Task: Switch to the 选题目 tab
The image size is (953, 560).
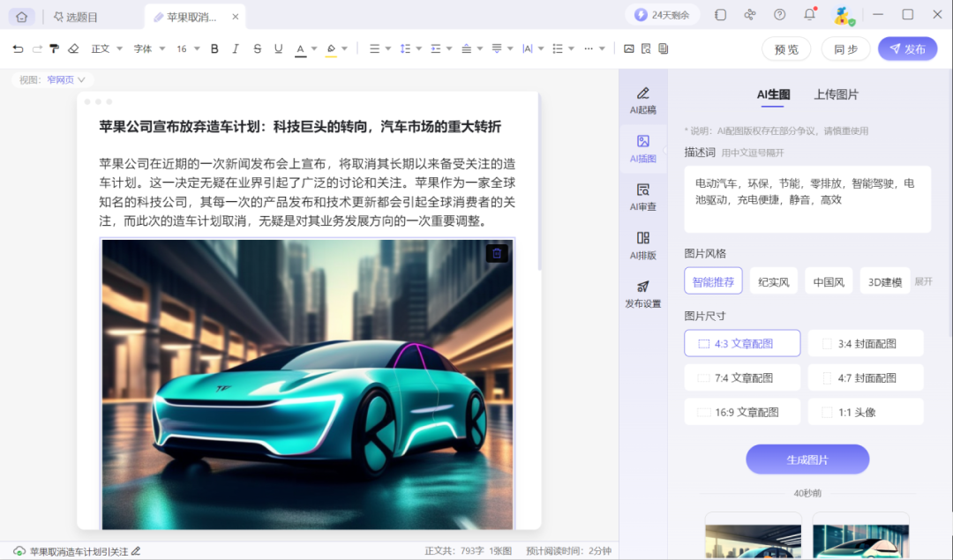Action: (76, 17)
